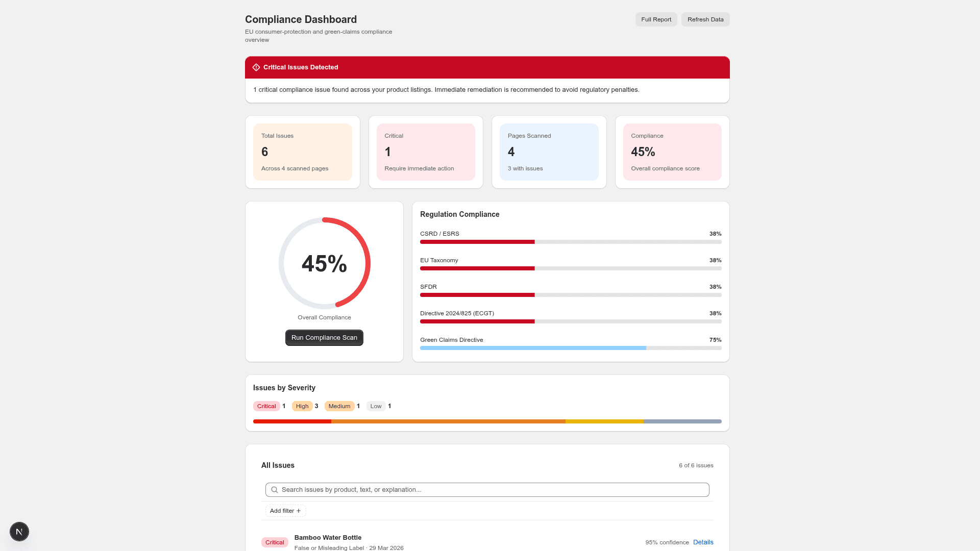Open the Add filter dropdown
The height and width of the screenshot is (551, 980).
(x=285, y=511)
